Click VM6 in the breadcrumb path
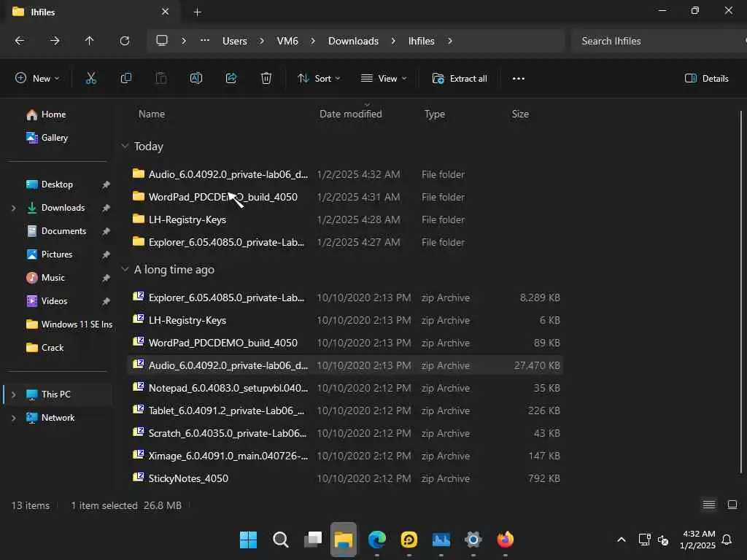The width and height of the screenshot is (747, 560). (287, 41)
